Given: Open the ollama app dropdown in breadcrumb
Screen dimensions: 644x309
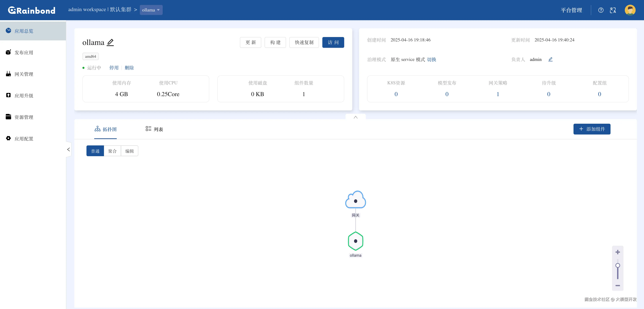Looking at the screenshot, I should tap(151, 10).
